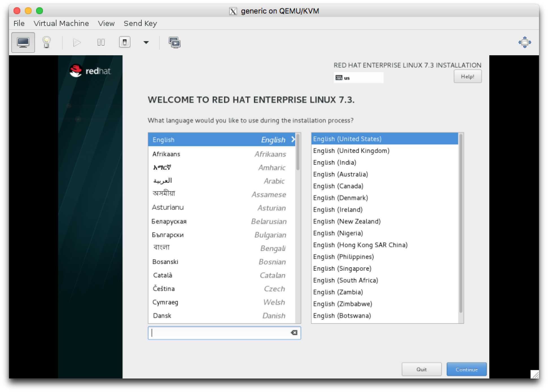Open virtual hardware details lightbulb icon

[47, 43]
